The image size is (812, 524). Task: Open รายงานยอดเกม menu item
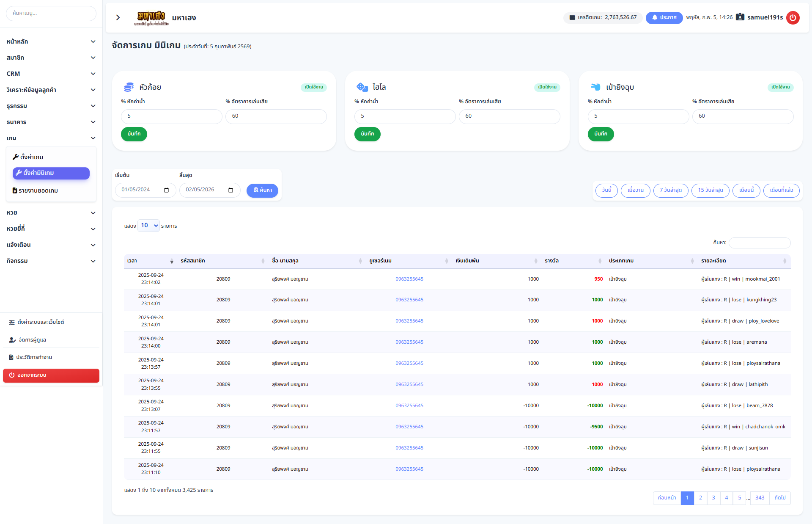pyautogui.click(x=38, y=191)
